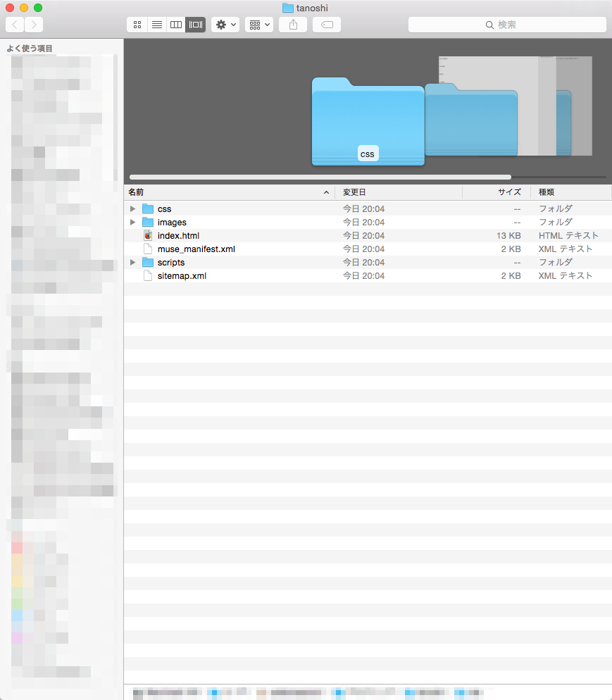The height and width of the screenshot is (700, 612).
Task: Select the scripts folder icon in list
Action: click(148, 263)
